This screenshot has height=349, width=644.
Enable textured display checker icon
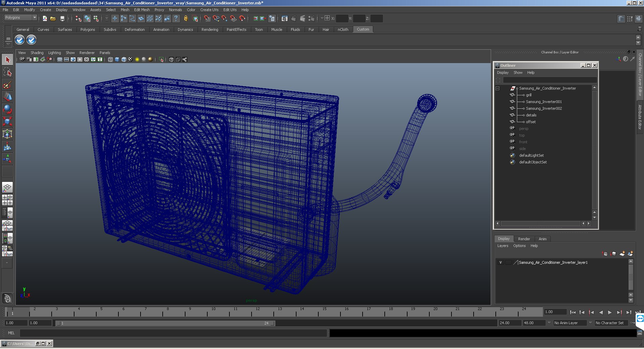pos(130,59)
